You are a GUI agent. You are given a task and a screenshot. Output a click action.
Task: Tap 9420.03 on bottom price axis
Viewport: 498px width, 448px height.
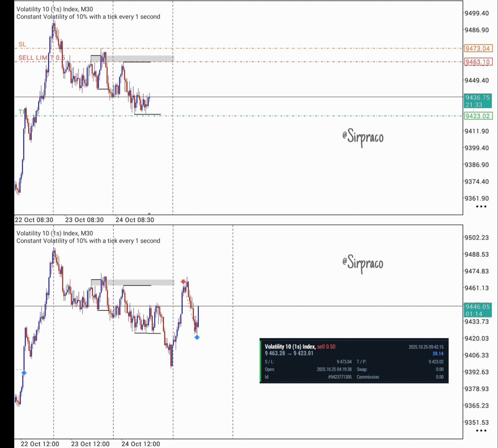476,338
